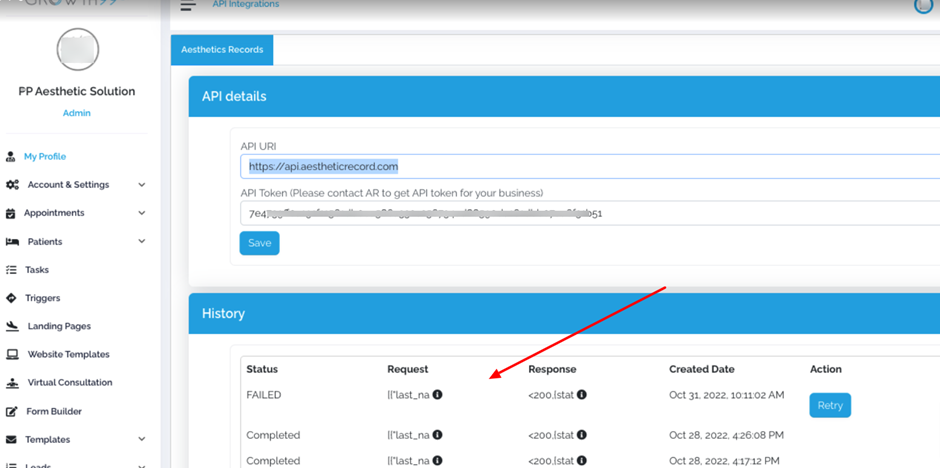Click the History panel header
Viewport: 940px width, 468px height.
pos(564,313)
